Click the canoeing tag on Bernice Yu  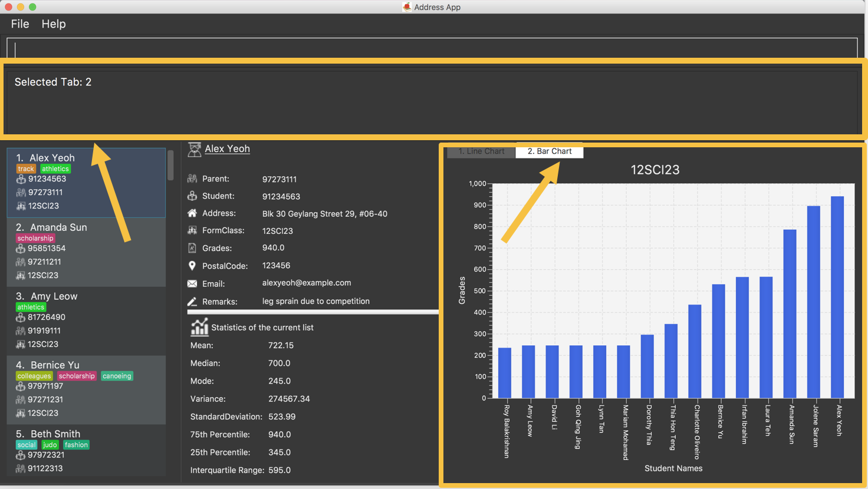(117, 376)
